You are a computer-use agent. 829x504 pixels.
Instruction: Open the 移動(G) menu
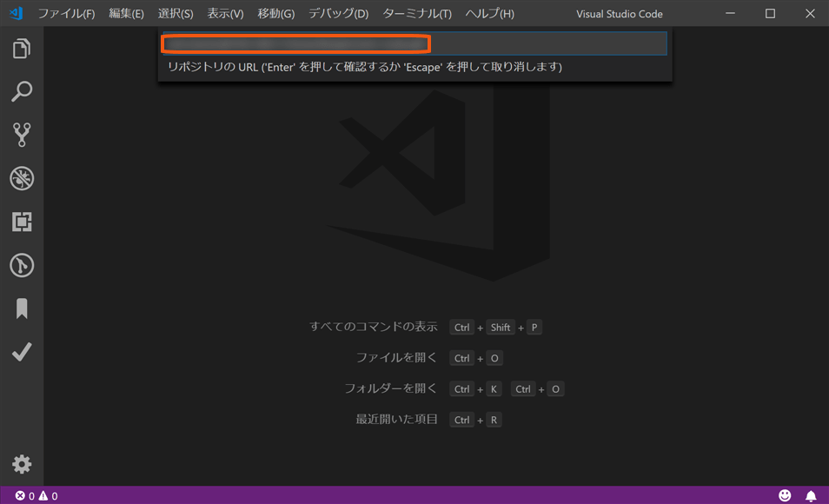coord(276,14)
